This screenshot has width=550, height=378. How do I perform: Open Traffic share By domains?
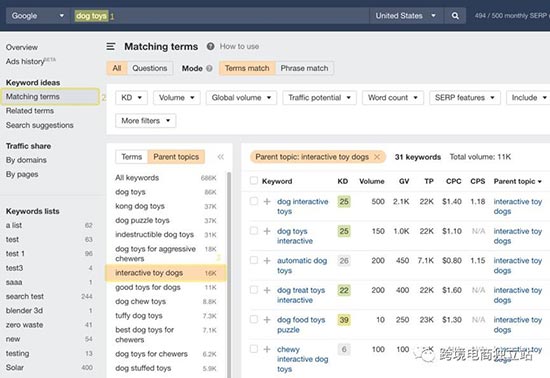click(26, 160)
